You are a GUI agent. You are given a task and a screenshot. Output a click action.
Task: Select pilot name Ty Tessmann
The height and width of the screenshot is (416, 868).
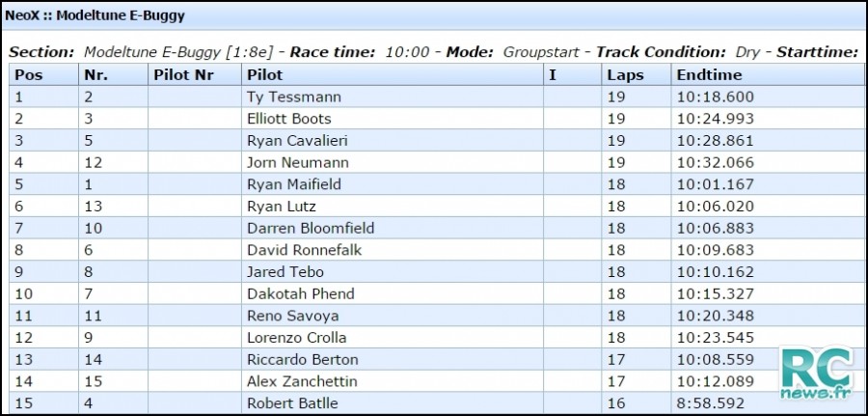pyautogui.click(x=294, y=97)
